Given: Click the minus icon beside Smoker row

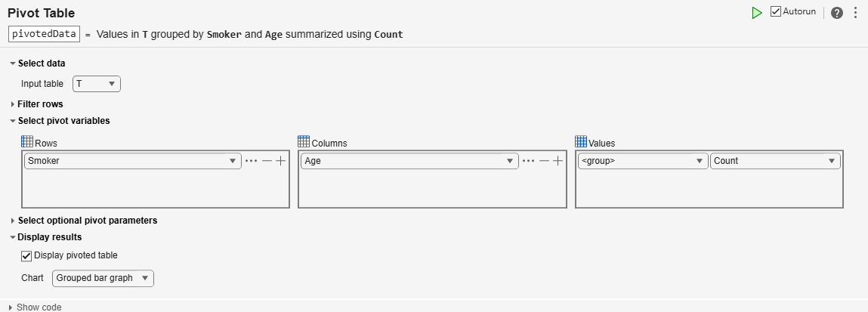Looking at the screenshot, I should click(x=267, y=161).
